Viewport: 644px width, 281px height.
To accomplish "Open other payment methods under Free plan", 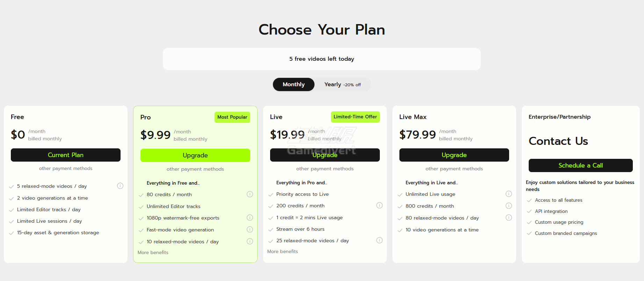I will coord(66,168).
